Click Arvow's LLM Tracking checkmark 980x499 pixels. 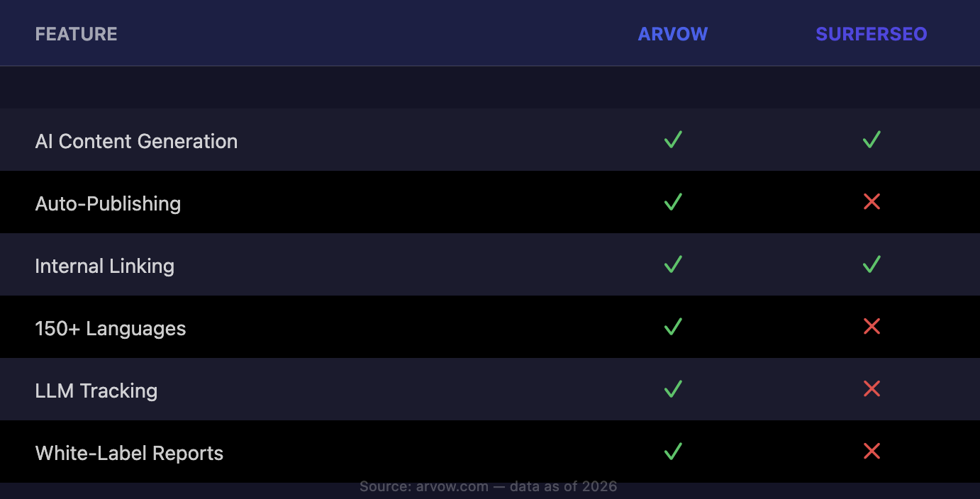click(x=673, y=389)
